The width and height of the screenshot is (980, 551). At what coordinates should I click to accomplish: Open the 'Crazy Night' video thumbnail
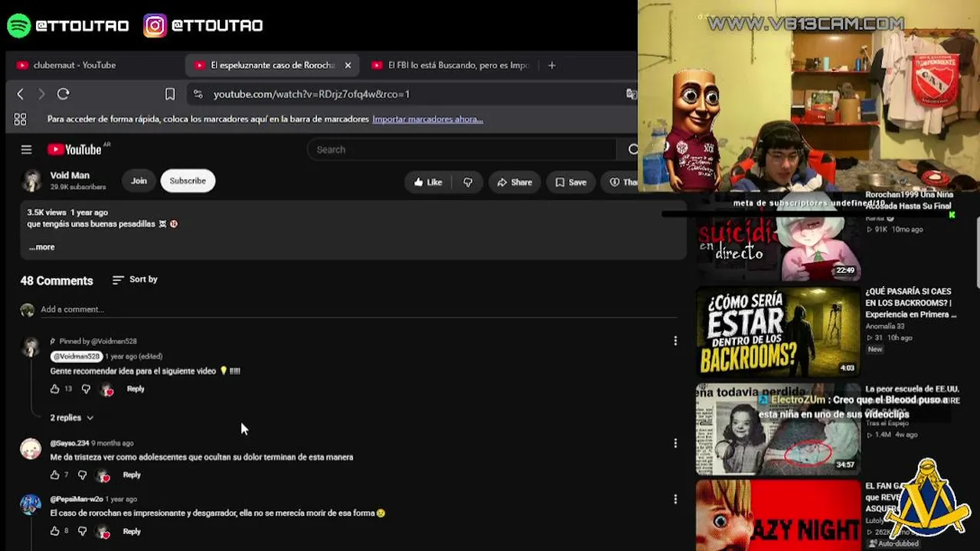779,515
